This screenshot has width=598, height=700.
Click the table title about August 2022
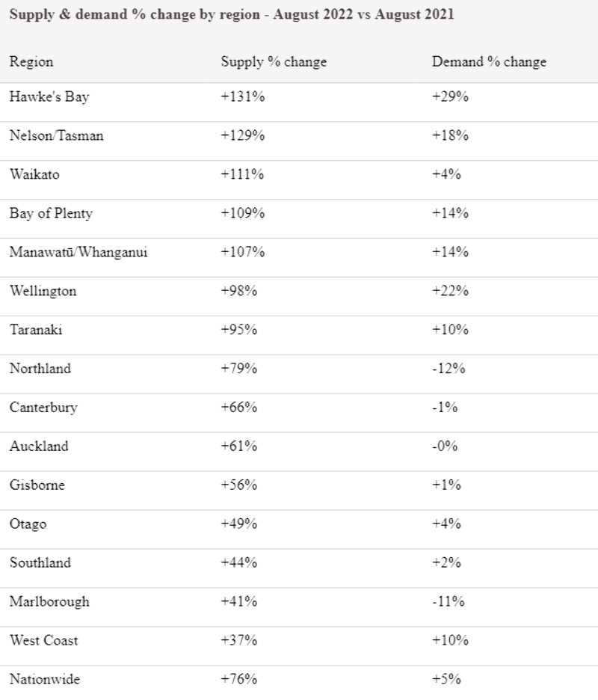coord(232,15)
